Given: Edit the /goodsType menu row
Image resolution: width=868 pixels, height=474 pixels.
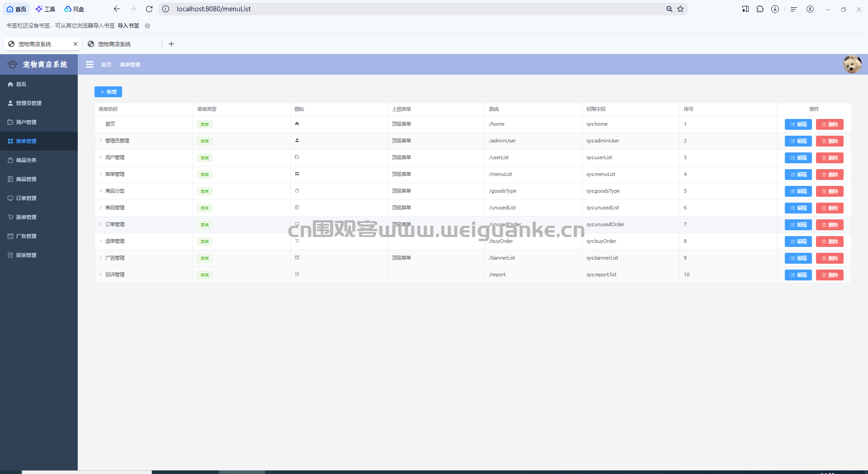Looking at the screenshot, I should point(798,191).
